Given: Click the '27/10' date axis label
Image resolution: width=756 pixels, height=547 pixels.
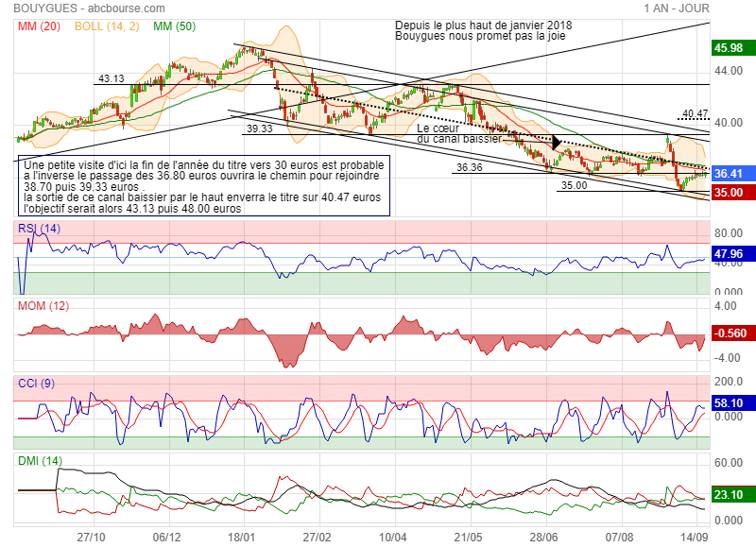Looking at the screenshot, I should point(91,538).
